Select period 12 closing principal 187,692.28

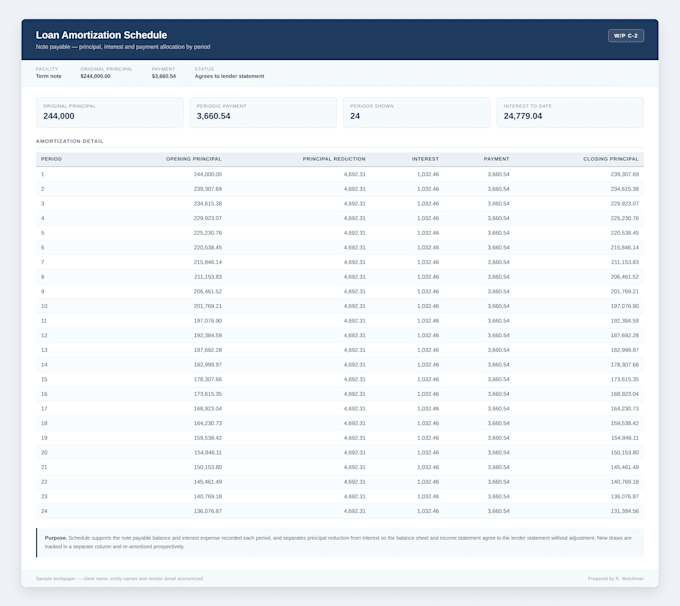point(624,335)
